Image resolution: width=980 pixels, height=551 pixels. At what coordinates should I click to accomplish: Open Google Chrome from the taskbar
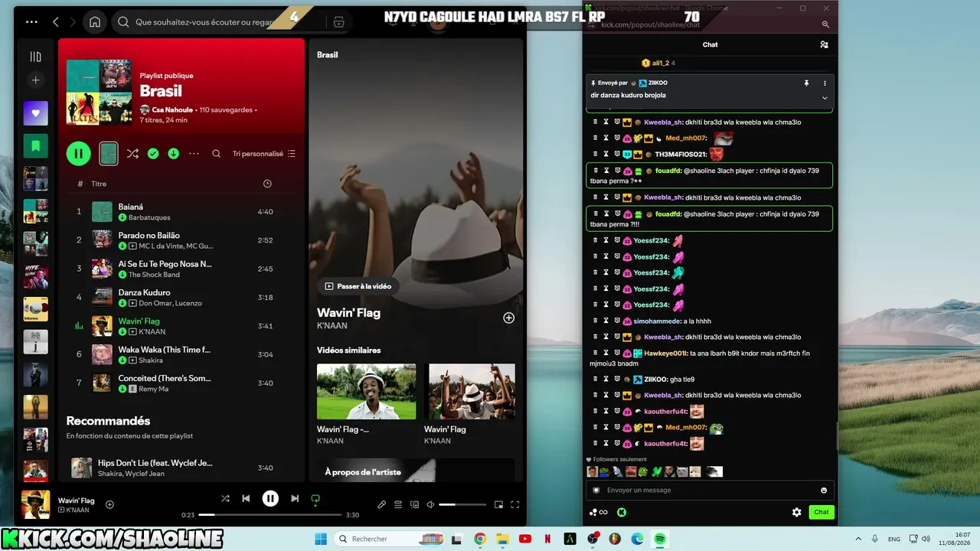(480, 539)
